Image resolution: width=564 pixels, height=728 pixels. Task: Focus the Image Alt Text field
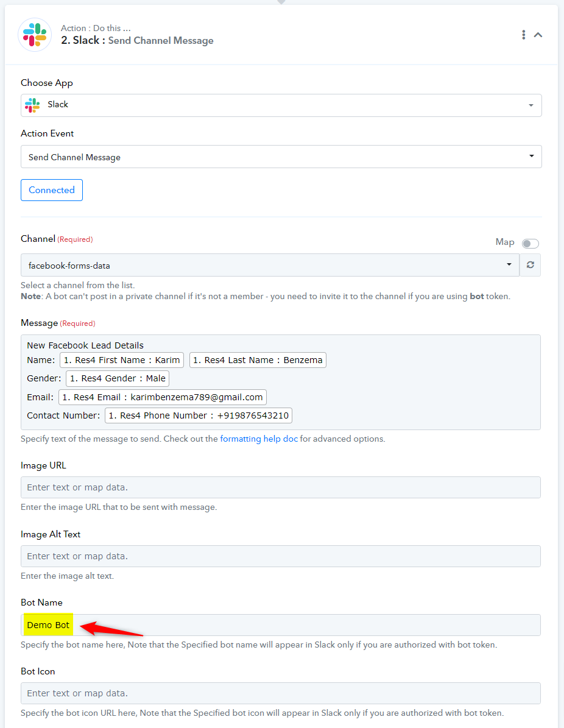pyautogui.click(x=281, y=556)
